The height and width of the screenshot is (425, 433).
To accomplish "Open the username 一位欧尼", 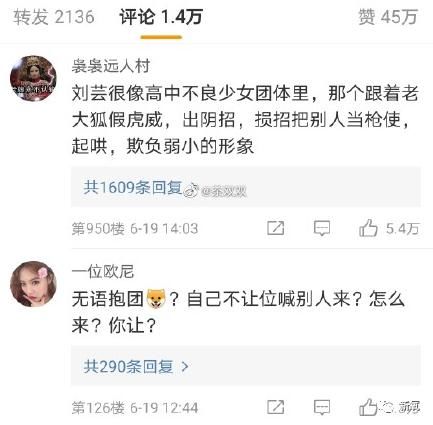I will click(x=103, y=272).
